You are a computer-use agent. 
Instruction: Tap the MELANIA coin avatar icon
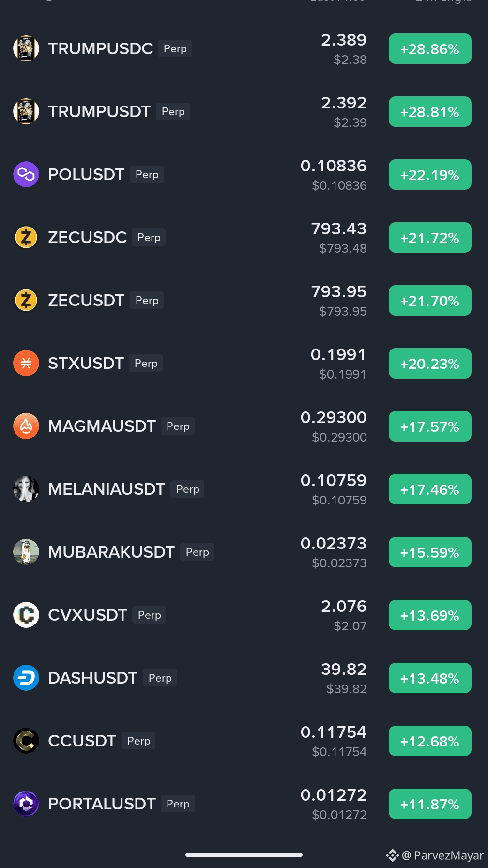tap(26, 489)
